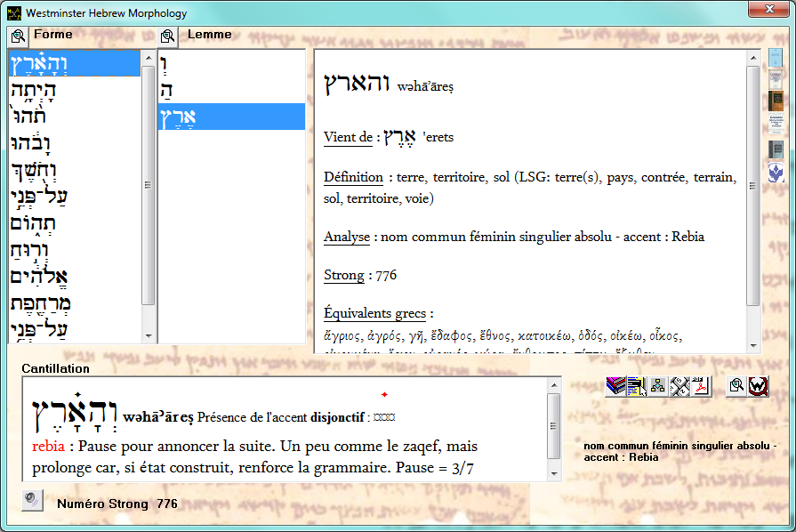Click the Cantillation pane scroll up arrow
The width and height of the screenshot is (796, 532).
pos(554,385)
